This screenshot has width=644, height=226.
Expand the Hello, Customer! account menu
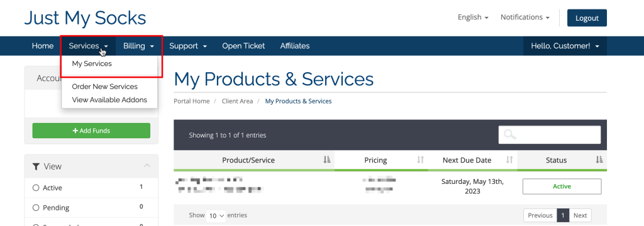565,46
